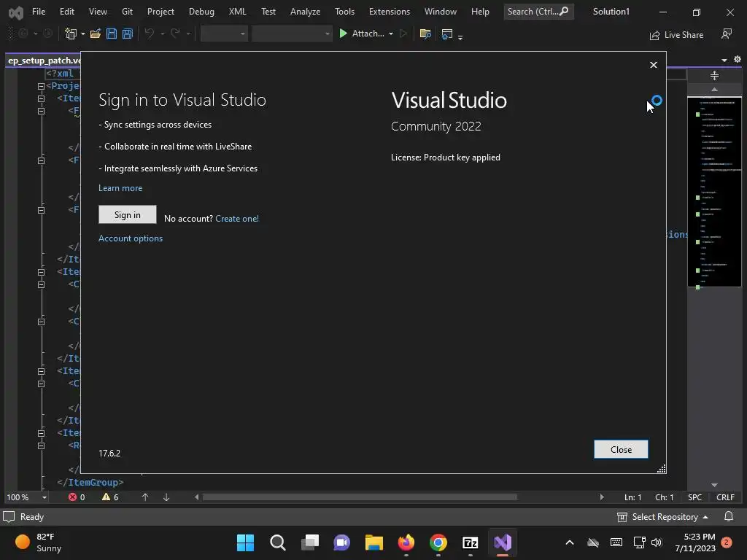Open the XML menu
The width and height of the screenshot is (747, 560).
tap(237, 12)
